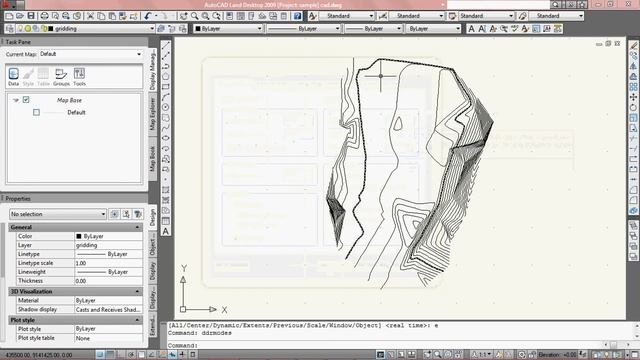Collapse the Plot style section

tap(137, 320)
